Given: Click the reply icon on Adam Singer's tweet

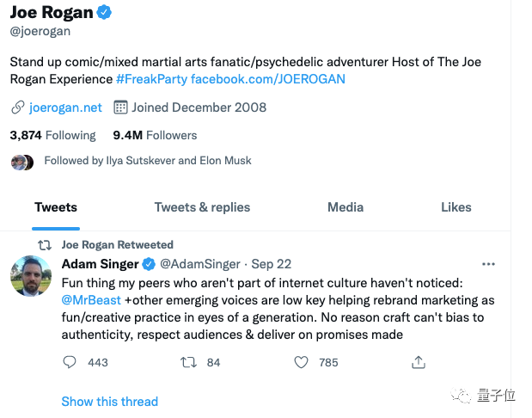Looking at the screenshot, I should 70,362.
